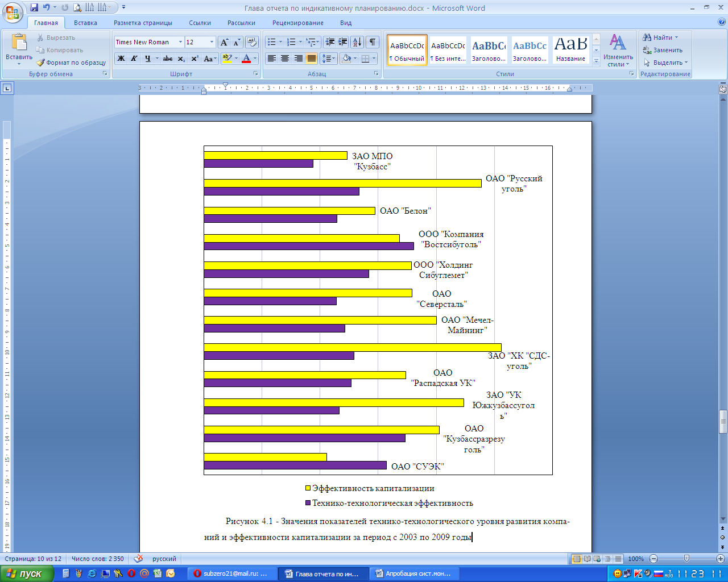Switch to the Разметка страницы tab
Screen dimensions: 728x582
[x=143, y=23]
